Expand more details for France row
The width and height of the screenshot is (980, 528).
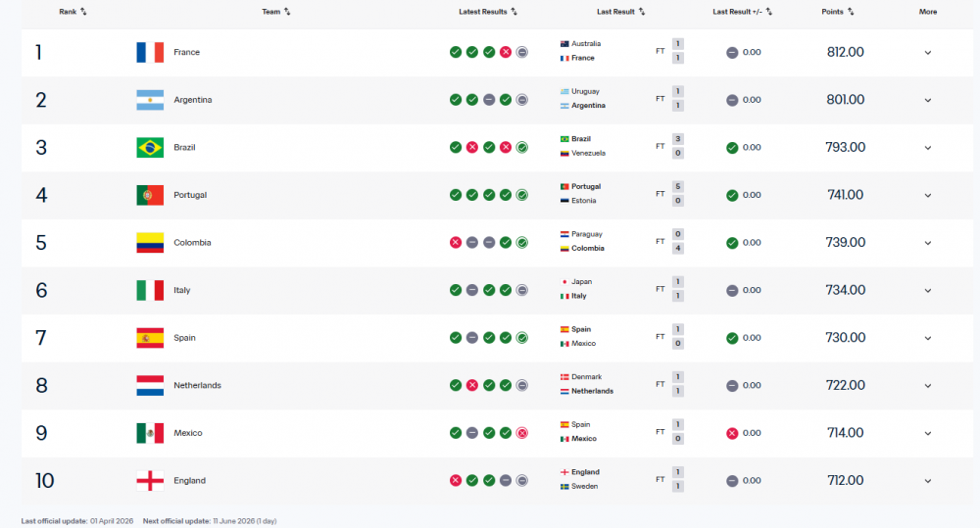[928, 53]
